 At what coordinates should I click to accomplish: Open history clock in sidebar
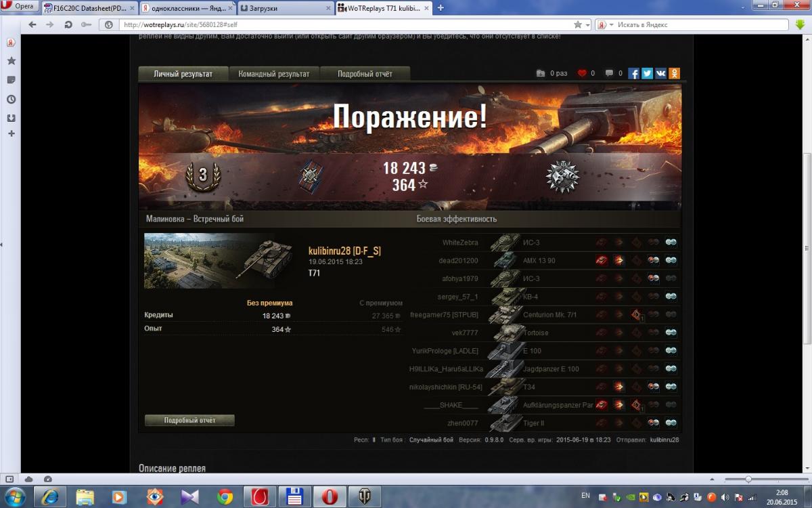11,99
